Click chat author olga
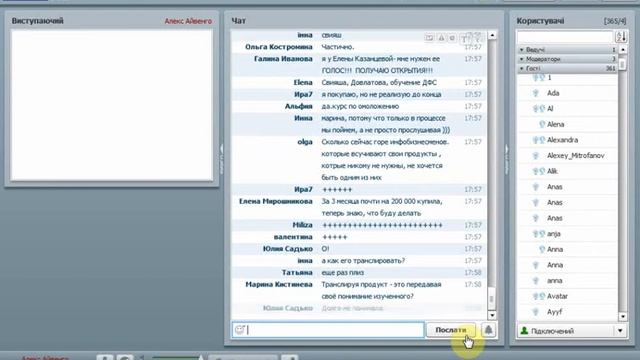Viewport: 640px width, 360px height. pyautogui.click(x=305, y=142)
